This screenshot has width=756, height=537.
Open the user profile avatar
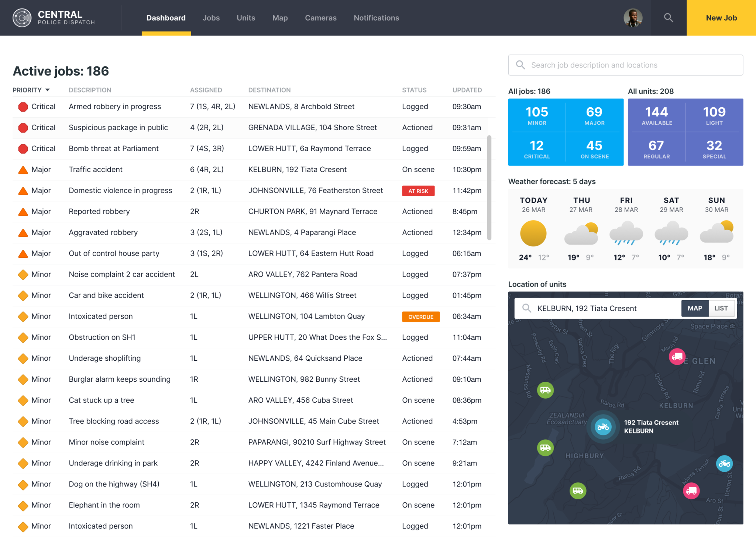coord(633,17)
